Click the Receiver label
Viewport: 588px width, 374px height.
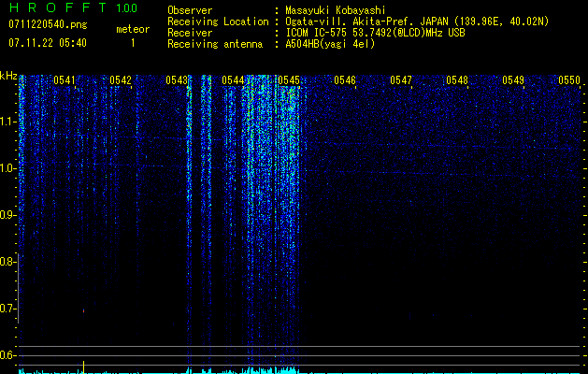pyautogui.click(x=190, y=33)
